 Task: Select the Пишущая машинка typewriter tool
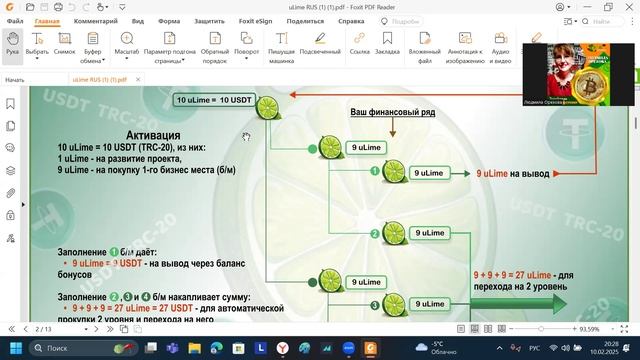281,47
